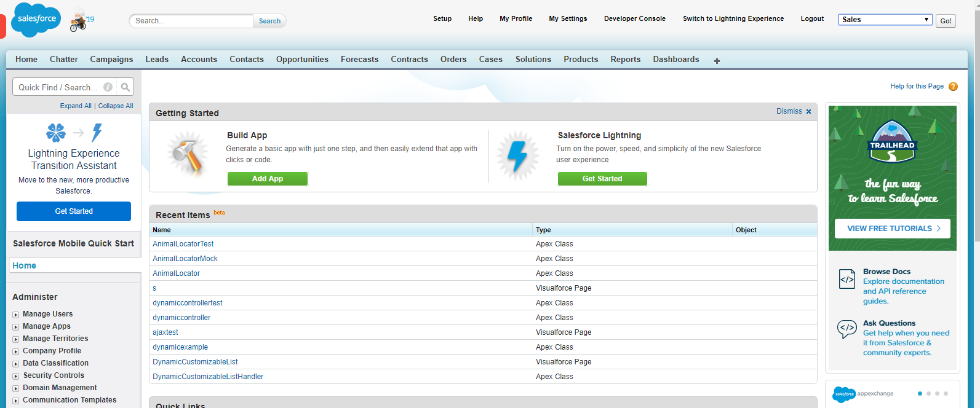Click Help for this Page link
The height and width of the screenshot is (408, 980).
click(917, 87)
